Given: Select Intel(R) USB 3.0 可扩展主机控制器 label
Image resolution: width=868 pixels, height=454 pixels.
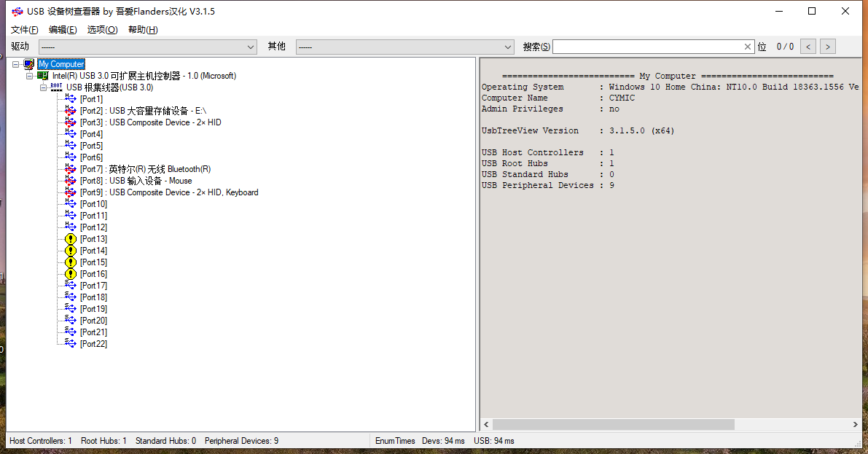Looking at the screenshot, I should tap(144, 76).
